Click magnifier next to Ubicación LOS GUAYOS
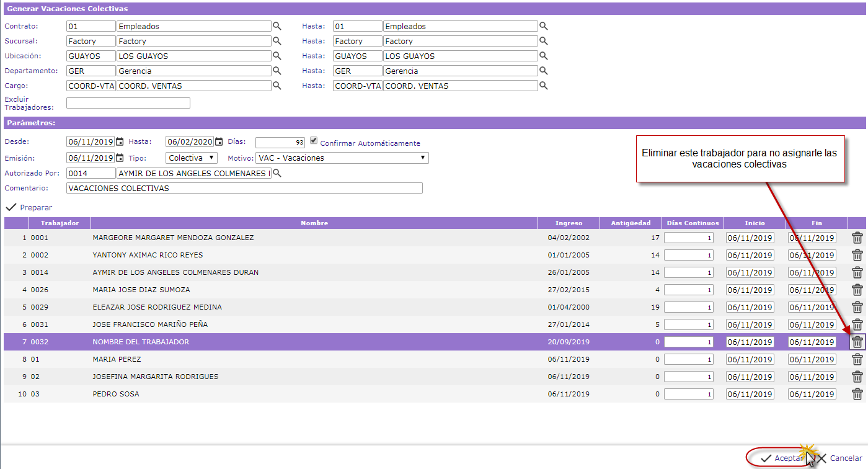868x469 pixels. pyautogui.click(x=277, y=56)
